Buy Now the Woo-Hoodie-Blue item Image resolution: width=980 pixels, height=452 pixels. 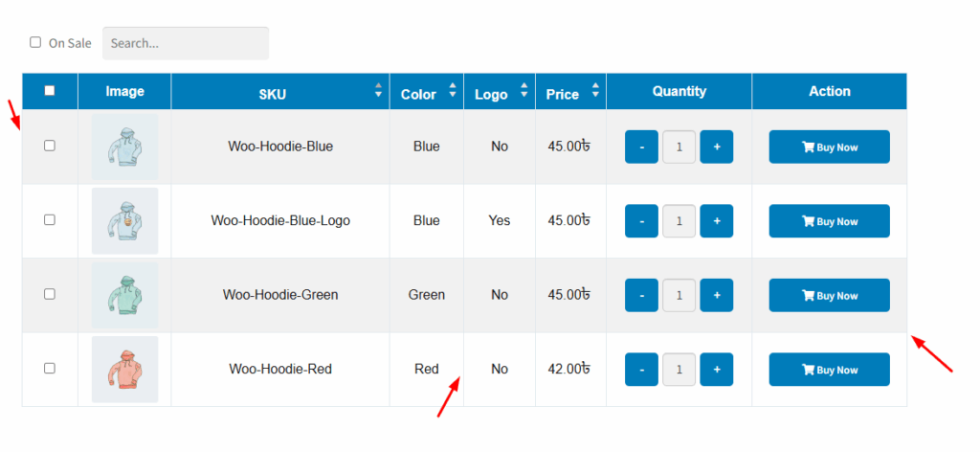[x=830, y=147]
